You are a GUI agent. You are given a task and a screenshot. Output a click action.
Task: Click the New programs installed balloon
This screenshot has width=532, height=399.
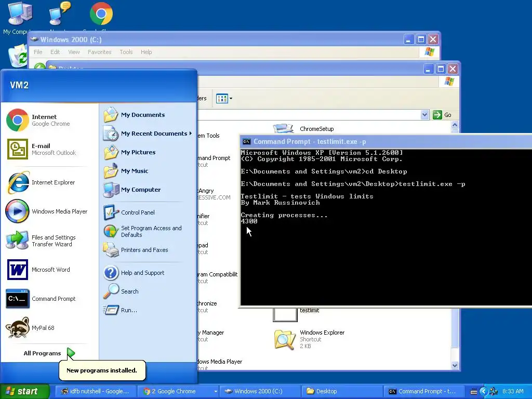click(x=102, y=370)
